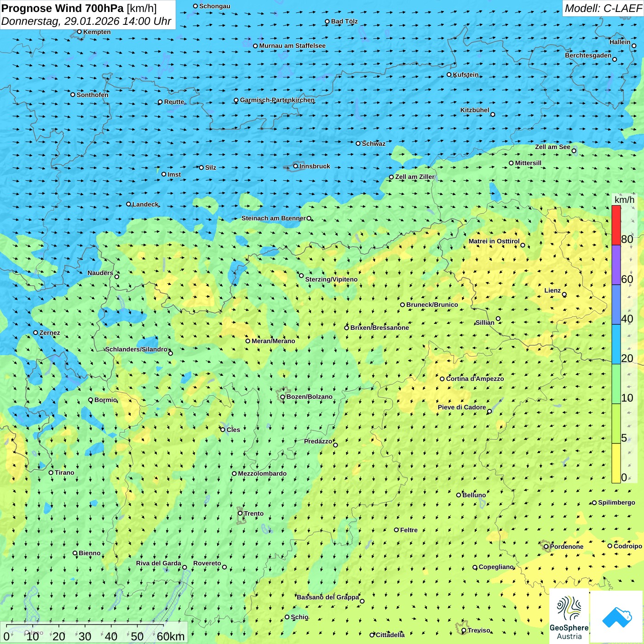Viewport: 644px width, 644px height.
Task: Click the Tirano city label
Action: click(64, 472)
